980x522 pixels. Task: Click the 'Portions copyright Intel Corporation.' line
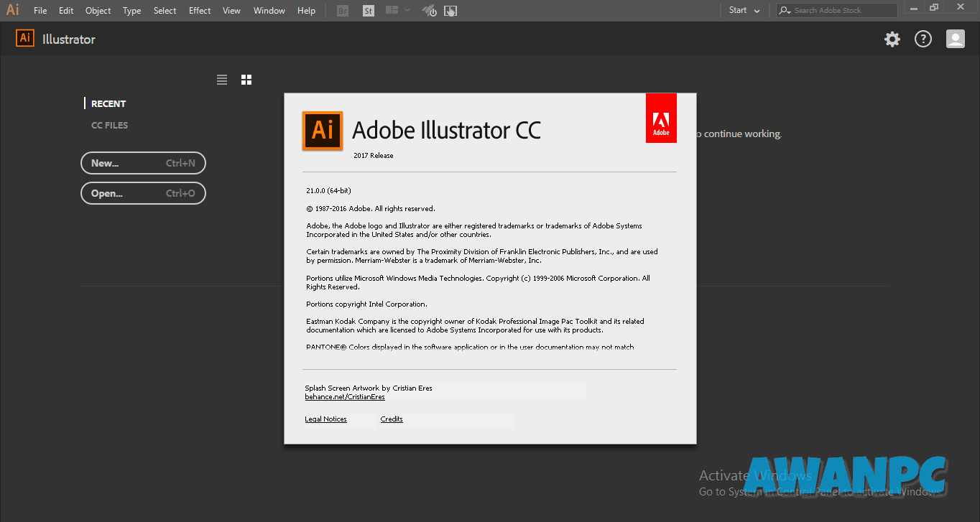[366, 304]
